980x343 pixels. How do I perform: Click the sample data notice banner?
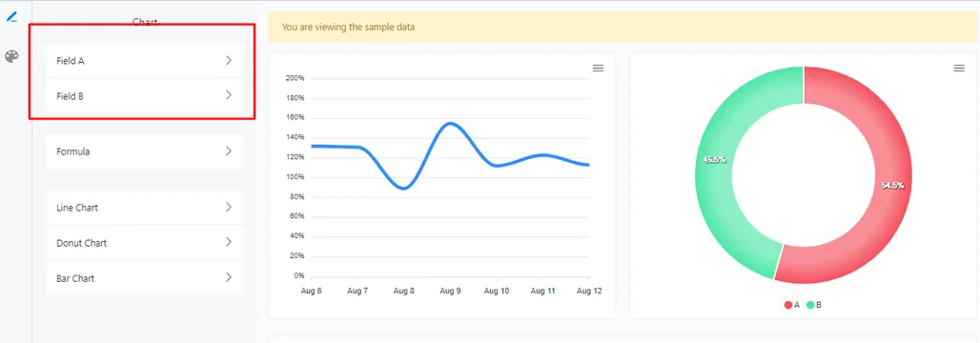pos(622,27)
